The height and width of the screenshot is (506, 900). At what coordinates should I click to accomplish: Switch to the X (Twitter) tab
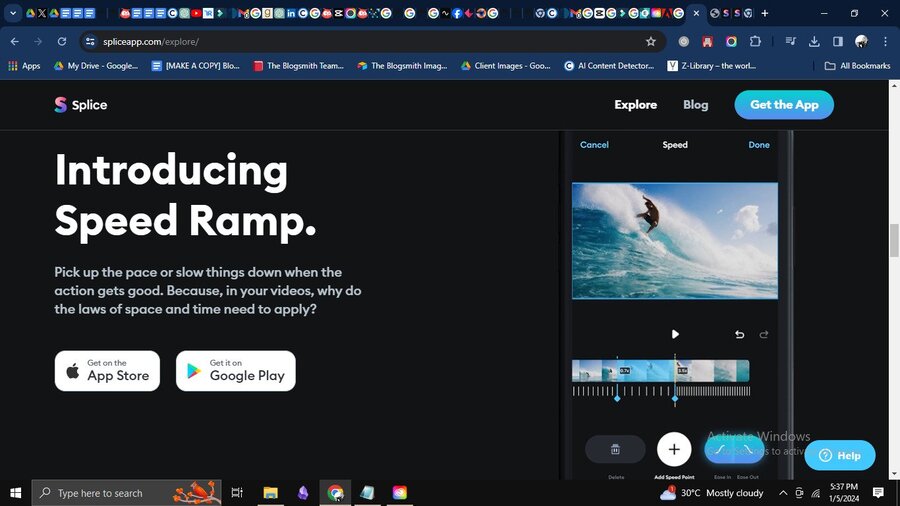pyautogui.click(x=42, y=13)
